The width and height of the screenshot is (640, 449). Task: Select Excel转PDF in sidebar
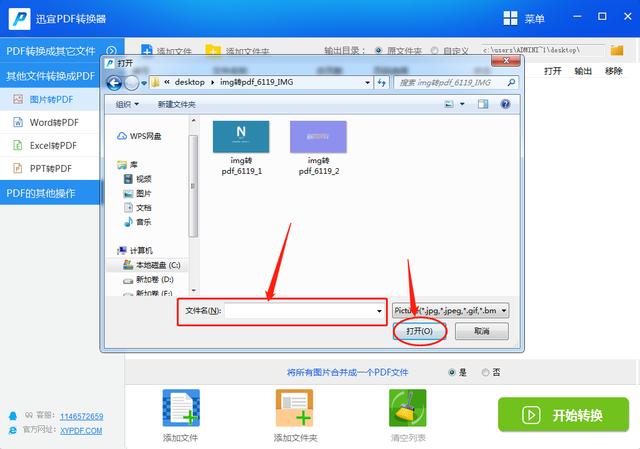(x=50, y=145)
